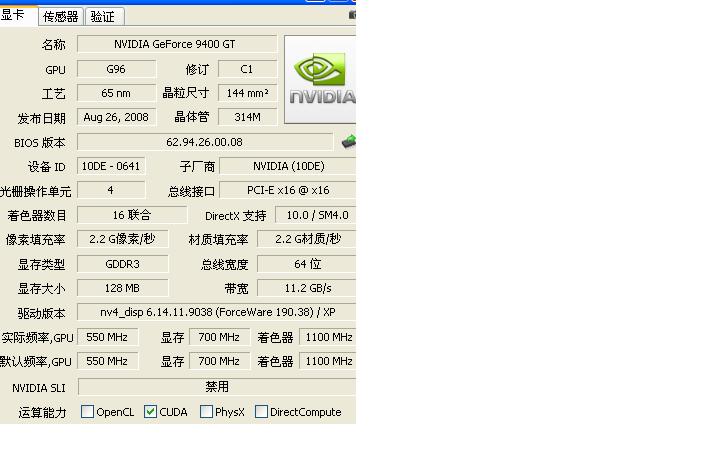Click the 发布日期 label
Screen dimensions: 720x450
(42, 119)
